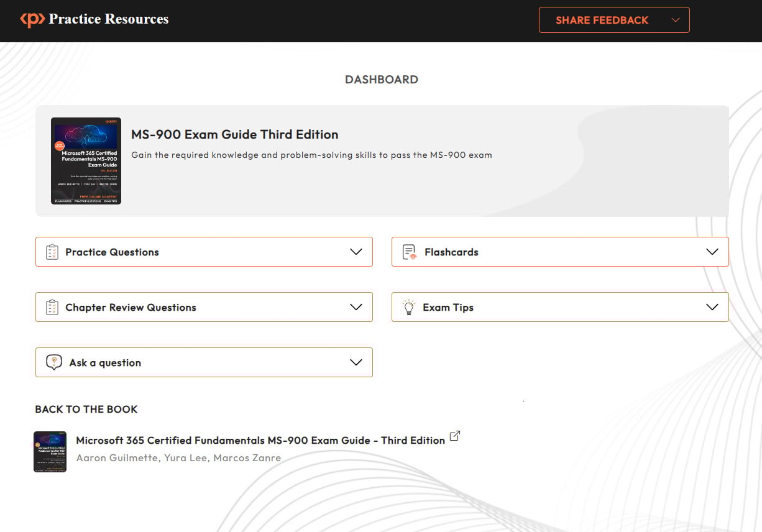This screenshot has height=532, width=762.
Task: Expand the Practice Questions section
Action: pyautogui.click(x=356, y=252)
